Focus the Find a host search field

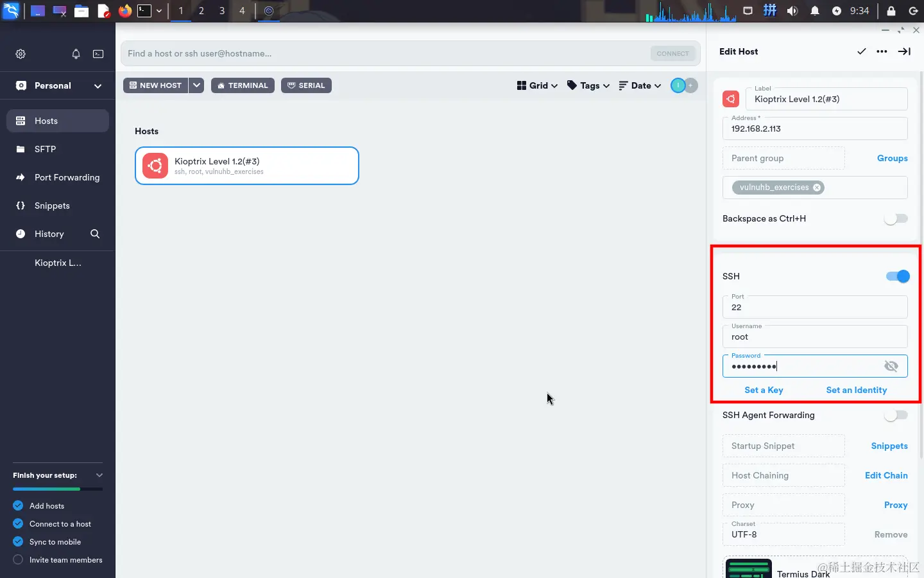(x=385, y=53)
